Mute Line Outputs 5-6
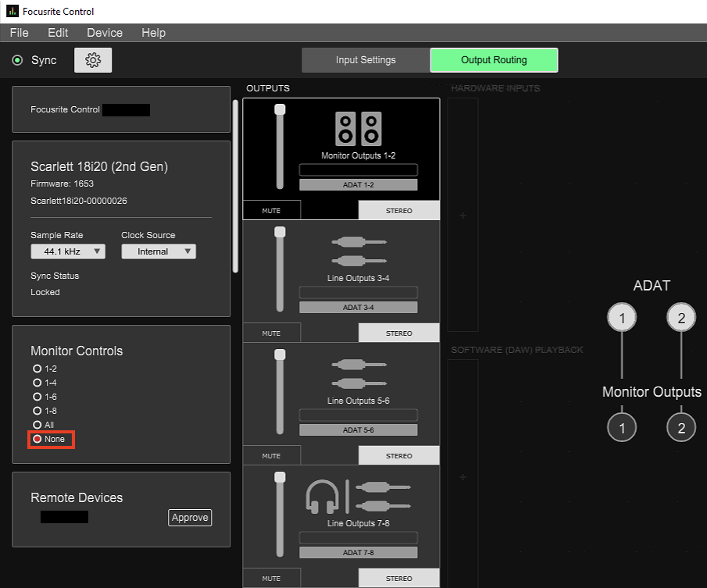This screenshot has width=707, height=588. click(x=271, y=455)
